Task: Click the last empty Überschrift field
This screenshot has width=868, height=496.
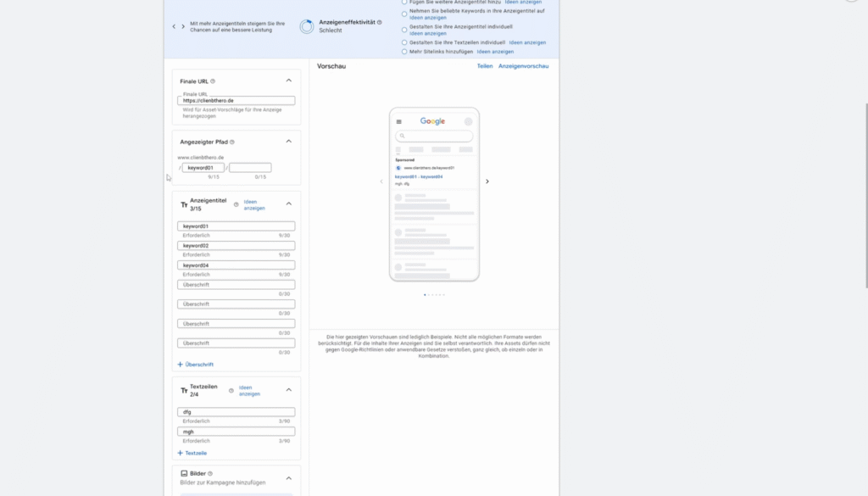Action: [x=236, y=343]
